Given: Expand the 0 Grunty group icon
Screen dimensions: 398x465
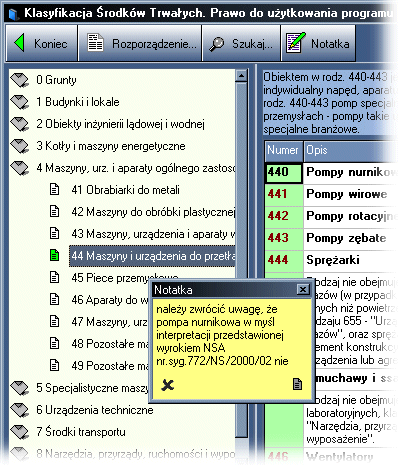Looking at the screenshot, I should 20,80.
